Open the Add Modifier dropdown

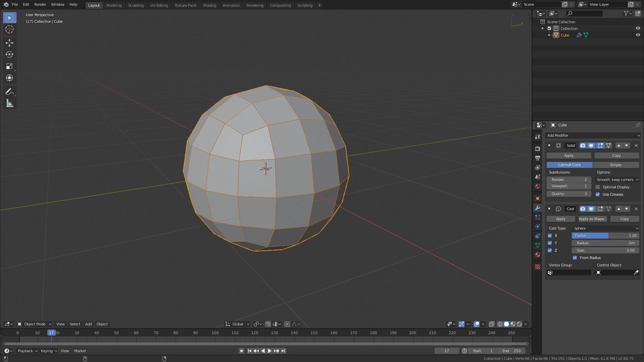tap(593, 135)
